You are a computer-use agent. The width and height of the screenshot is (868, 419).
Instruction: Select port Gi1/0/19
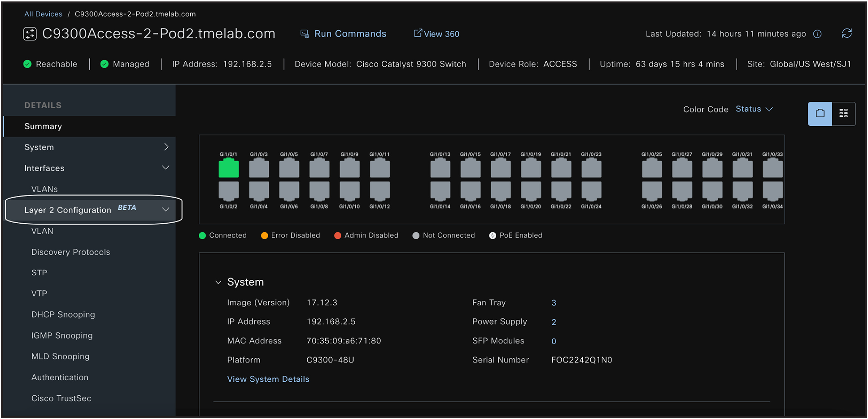531,168
